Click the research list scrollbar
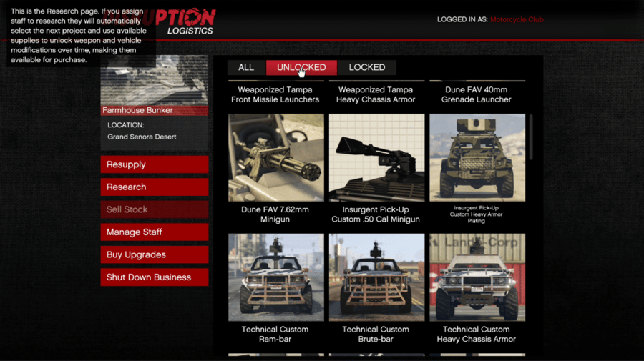644x361 pixels. click(531, 137)
